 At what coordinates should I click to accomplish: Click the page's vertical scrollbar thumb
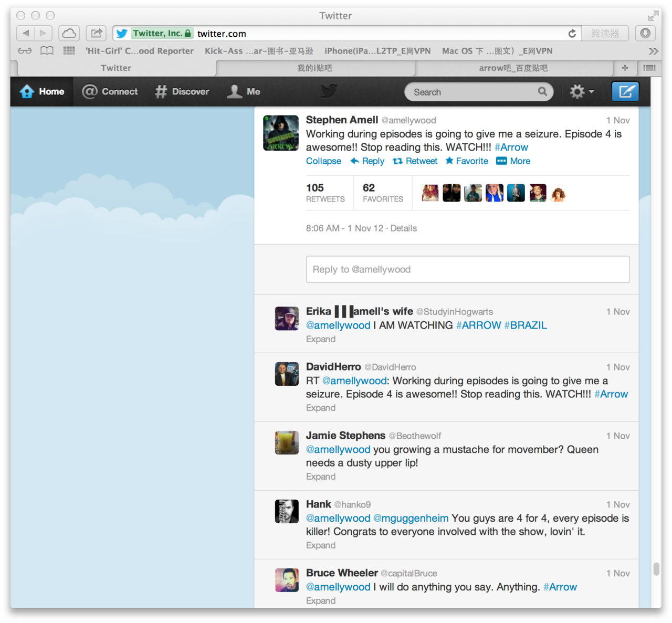pyautogui.click(x=656, y=569)
